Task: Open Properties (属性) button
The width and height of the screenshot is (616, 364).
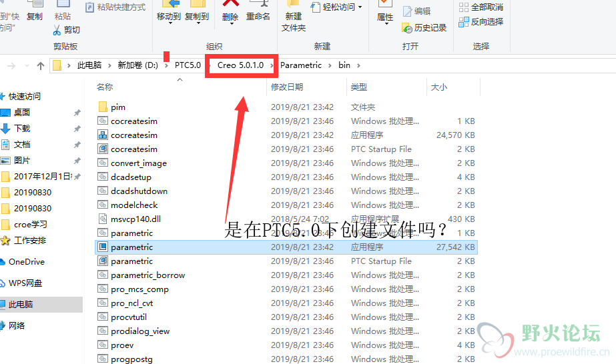Action: pyautogui.click(x=385, y=13)
